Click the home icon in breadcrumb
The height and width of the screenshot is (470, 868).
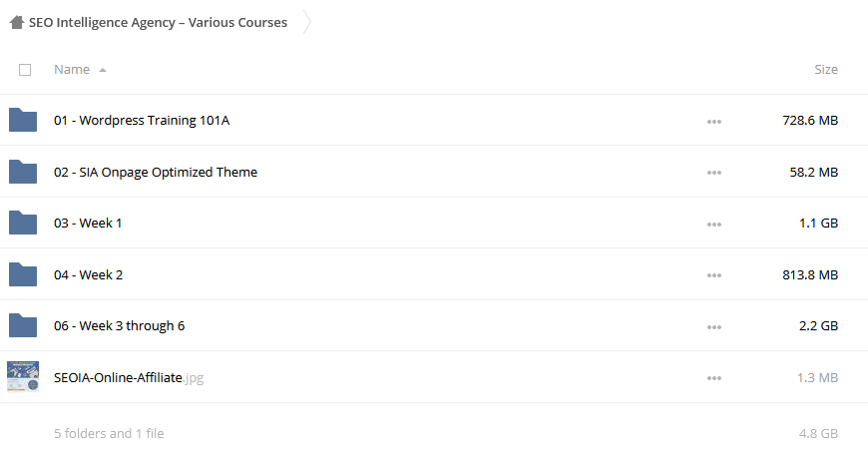click(x=17, y=23)
